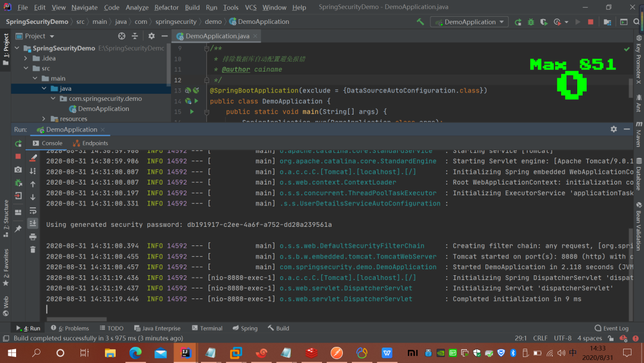
Task: Open File Explorer from the taskbar
Action: 110,353
